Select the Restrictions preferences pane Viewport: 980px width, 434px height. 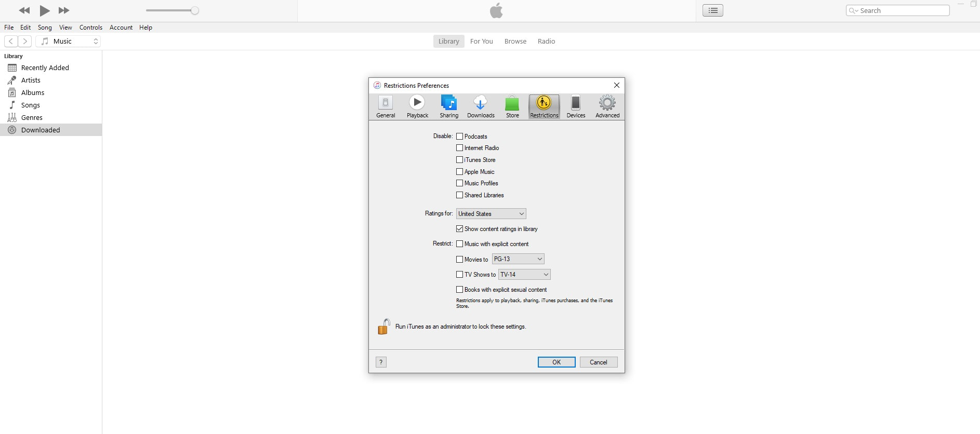[544, 106]
